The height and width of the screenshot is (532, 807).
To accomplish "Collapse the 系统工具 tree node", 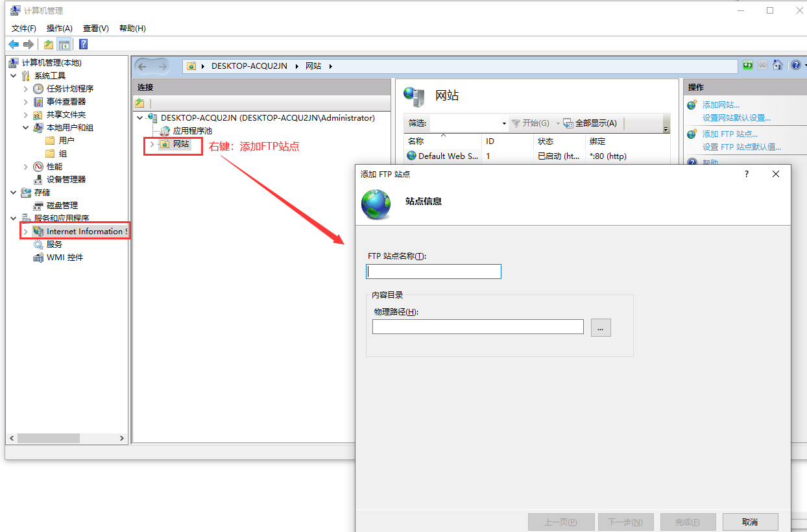I will click(x=14, y=76).
